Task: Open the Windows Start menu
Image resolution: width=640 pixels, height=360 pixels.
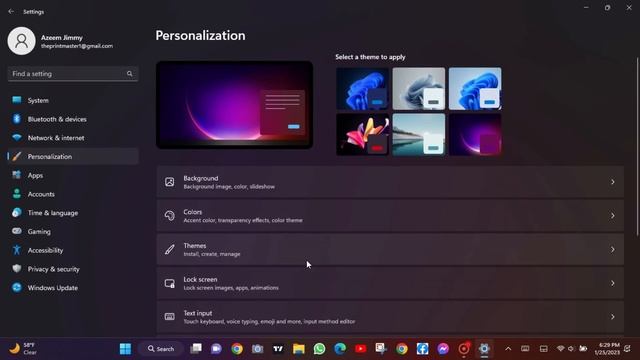Action: (x=125, y=349)
